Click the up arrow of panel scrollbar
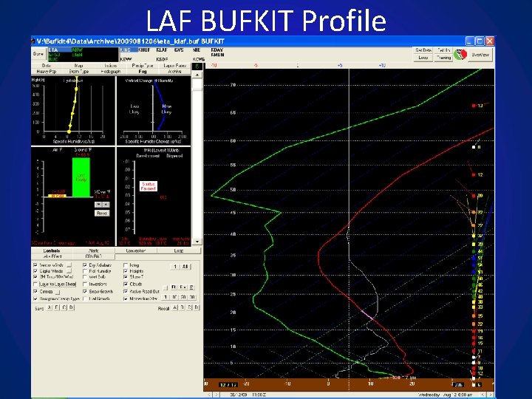This screenshot has width=532, height=399. coord(197,75)
